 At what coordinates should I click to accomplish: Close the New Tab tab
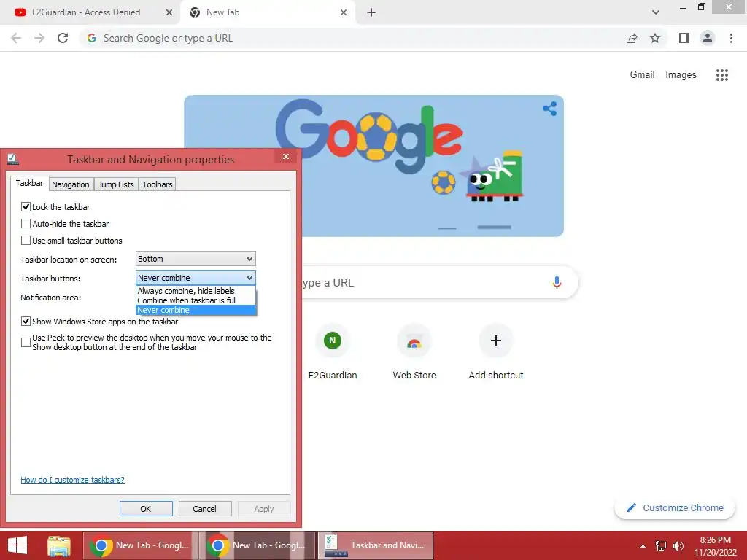(344, 12)
